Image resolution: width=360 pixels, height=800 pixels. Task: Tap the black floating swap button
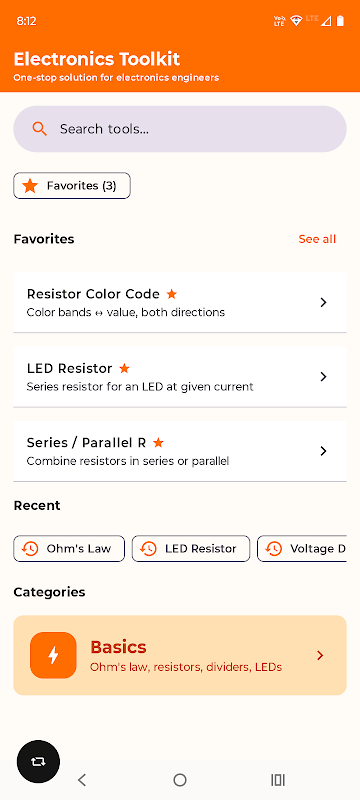pos(38,762)
